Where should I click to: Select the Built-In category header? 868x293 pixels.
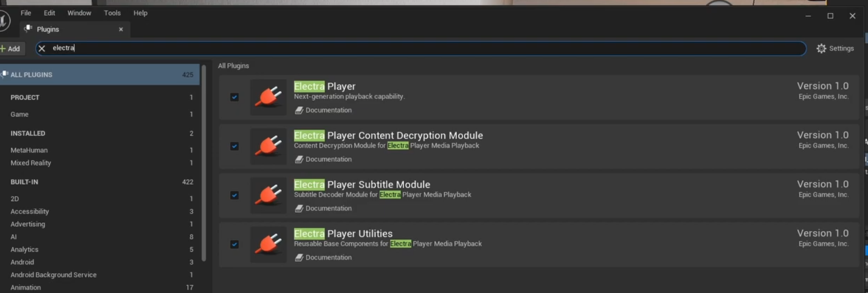click(100, 182)
